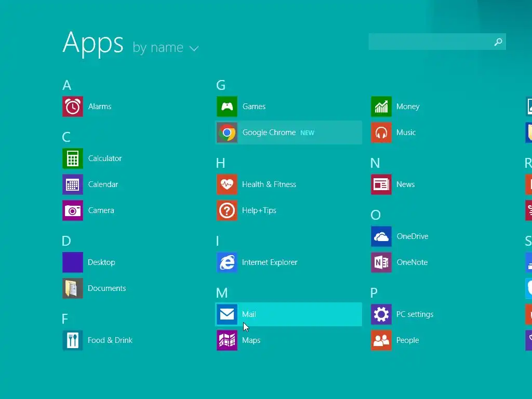
Task: Select the letter G group header
Action: 221,85
